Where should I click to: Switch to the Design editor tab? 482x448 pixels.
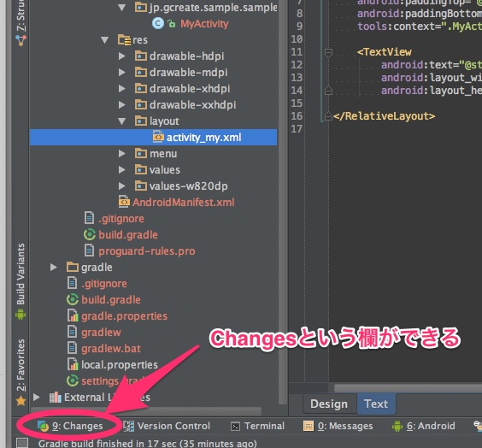click(x=329, y=404)
